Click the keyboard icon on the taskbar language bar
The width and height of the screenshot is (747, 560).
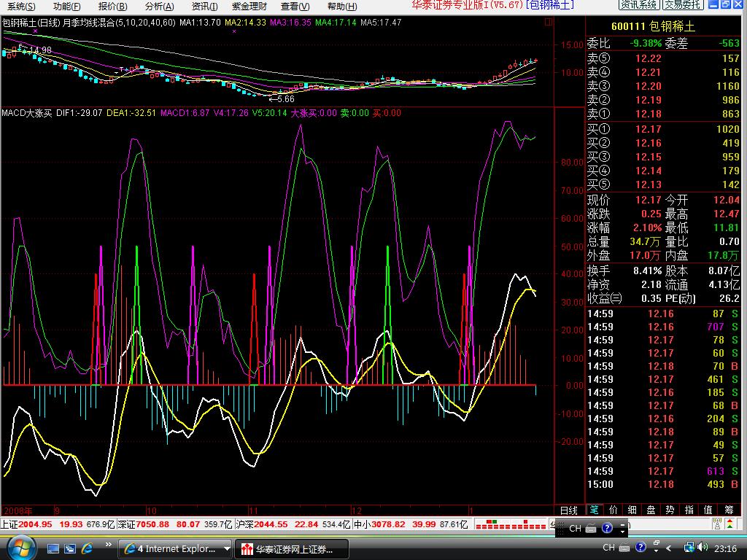tap(624, 548)
